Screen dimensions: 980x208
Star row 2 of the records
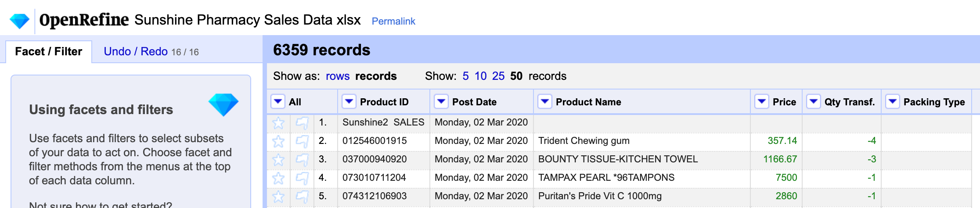click(278, 141)
